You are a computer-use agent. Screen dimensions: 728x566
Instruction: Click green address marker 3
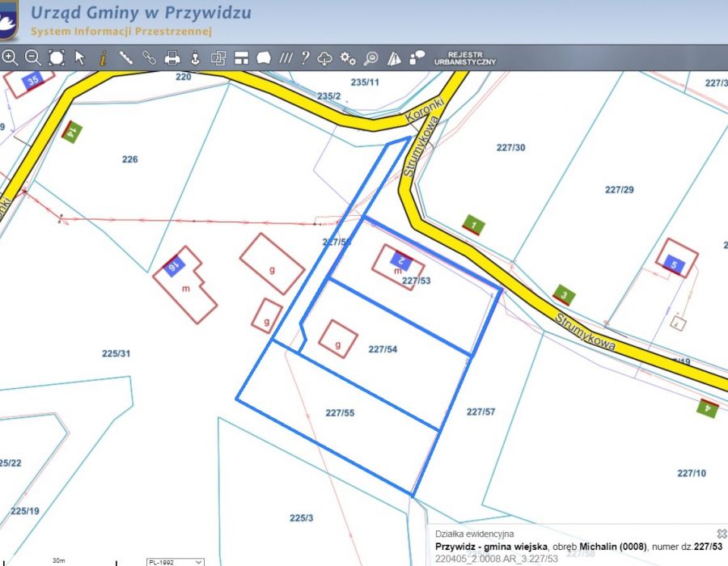click(x=564, y=294)
